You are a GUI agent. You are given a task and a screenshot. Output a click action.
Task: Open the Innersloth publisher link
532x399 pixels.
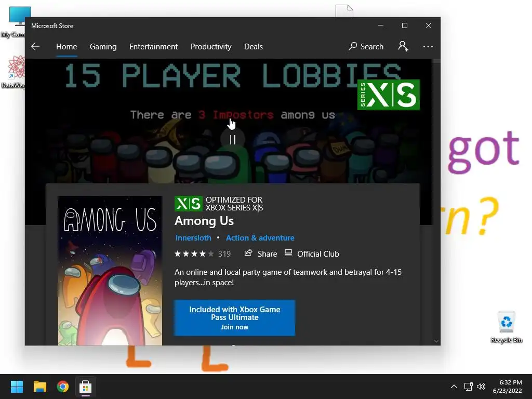193,238
